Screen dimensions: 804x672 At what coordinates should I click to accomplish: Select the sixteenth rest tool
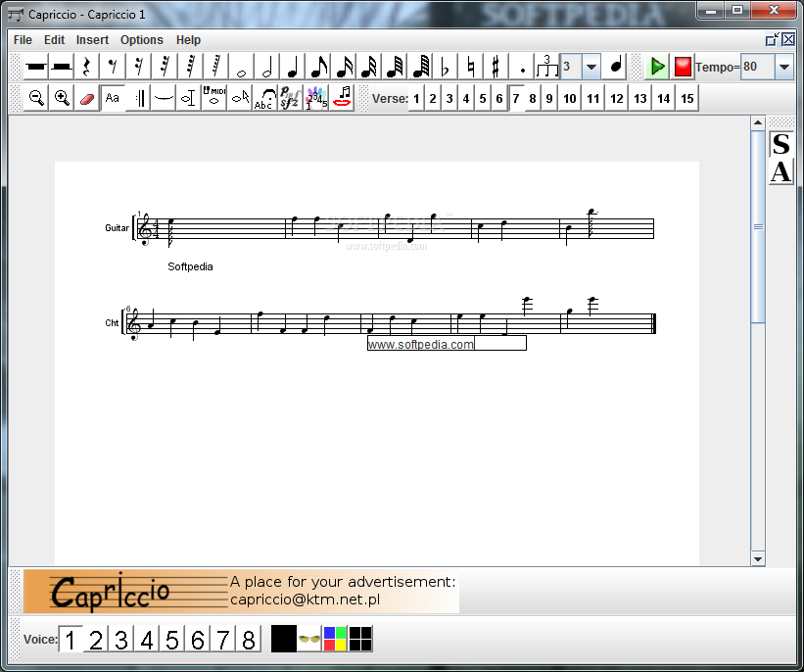tap(138, 67)
